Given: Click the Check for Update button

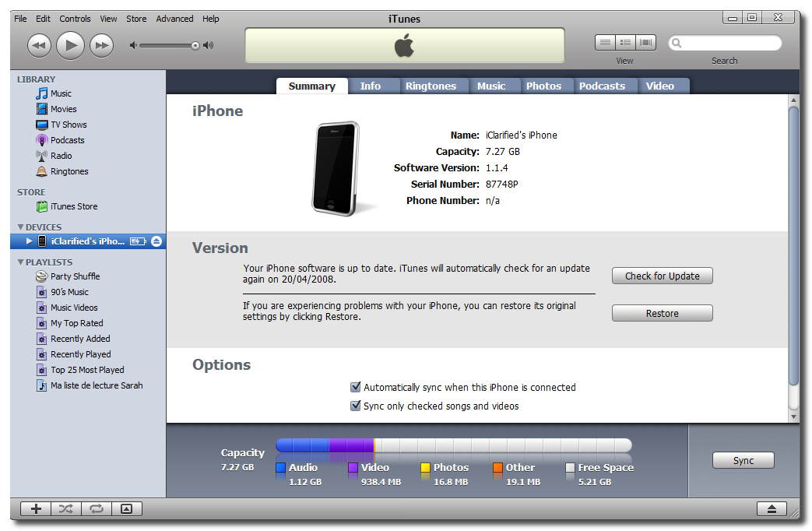Looking at the screenshot, I should click(x=663, y=276).
